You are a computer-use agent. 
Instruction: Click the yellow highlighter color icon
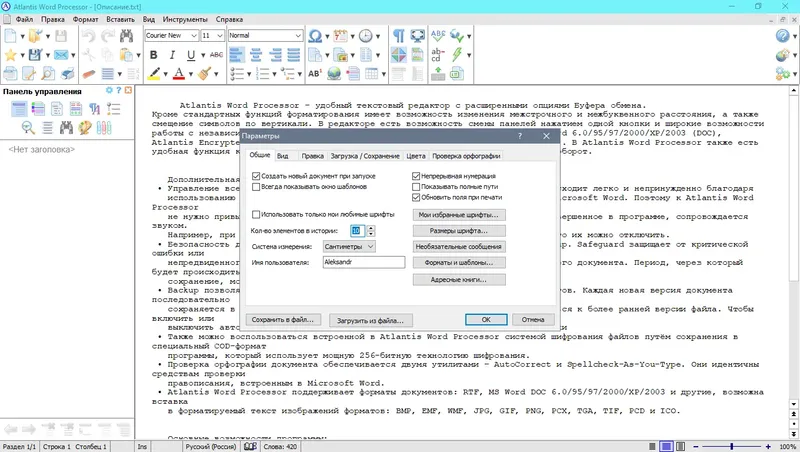pos(154,73)
